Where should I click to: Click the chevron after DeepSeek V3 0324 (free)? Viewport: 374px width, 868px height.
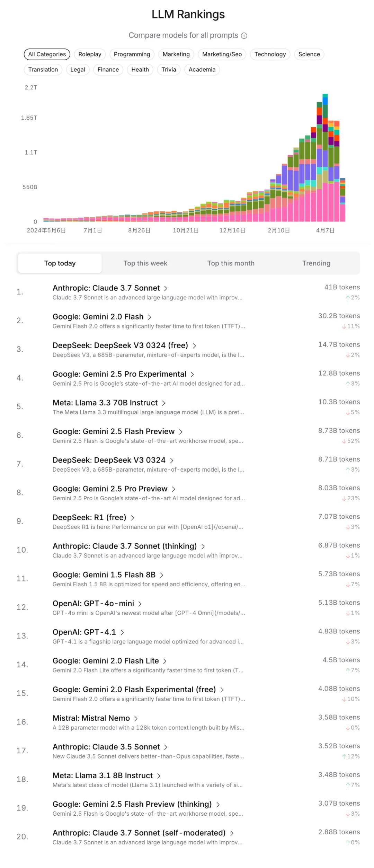194,346
